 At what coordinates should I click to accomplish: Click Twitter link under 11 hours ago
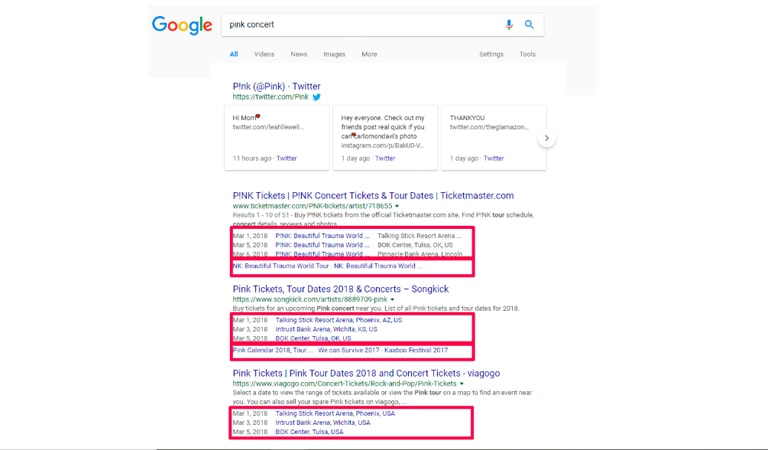287,158
